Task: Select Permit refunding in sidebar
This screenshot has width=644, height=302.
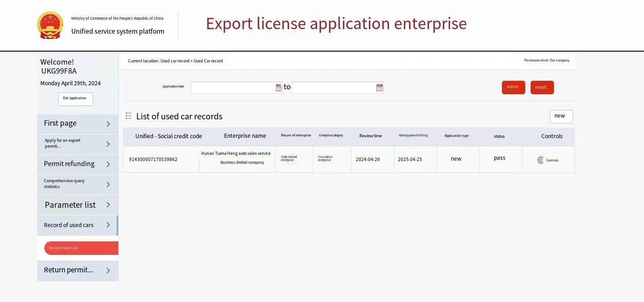Action: (x=78, y=164)
